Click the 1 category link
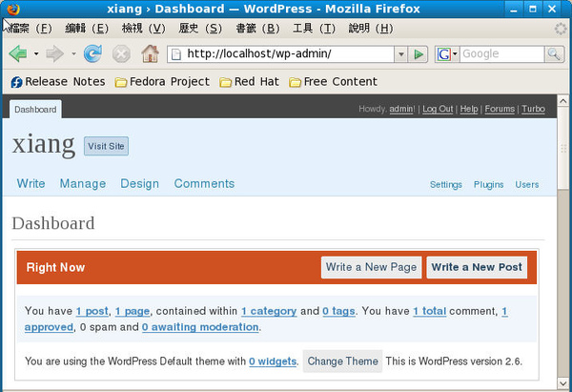 pyautogui.click(x=269, y=311)
